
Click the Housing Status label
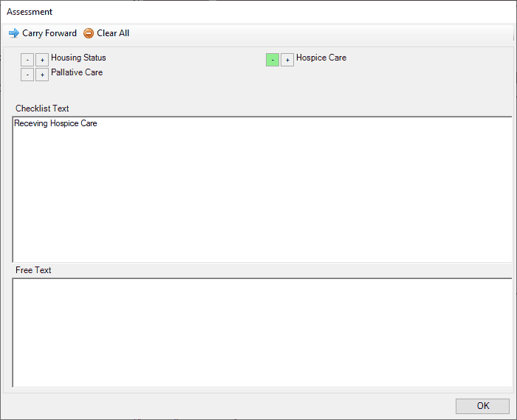78,58
